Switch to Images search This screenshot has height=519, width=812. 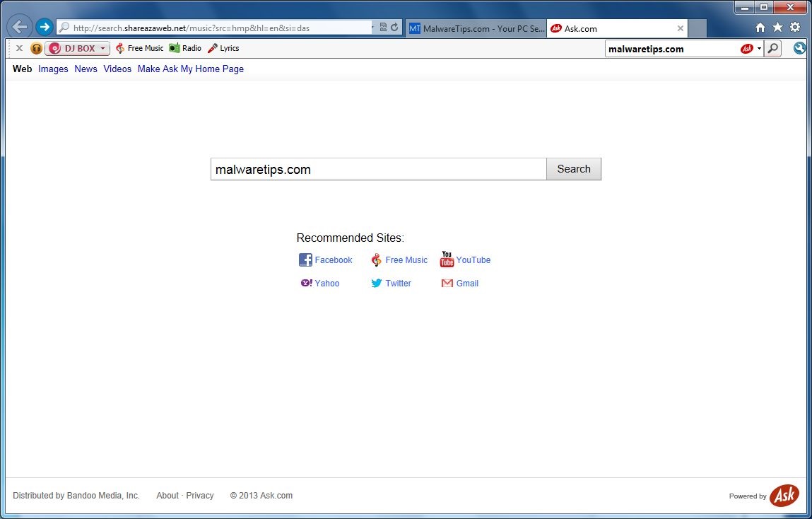point(53,69)
